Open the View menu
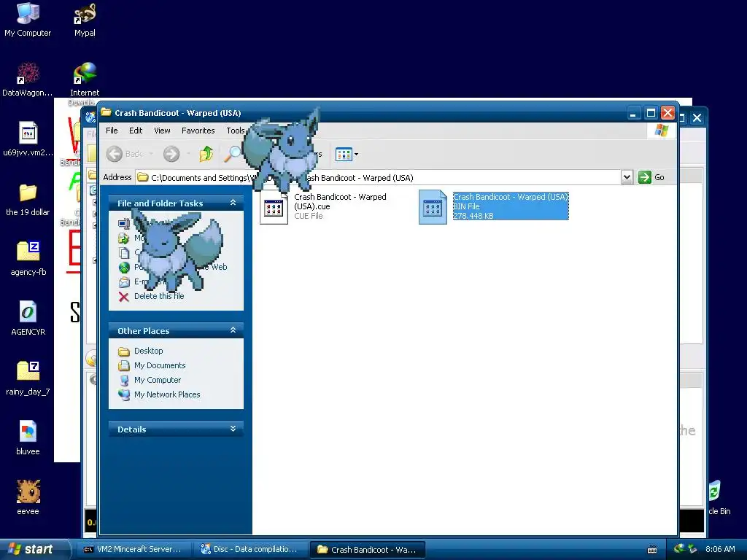The width and height of the screenshot is (747, 560). pyautogui.click(x=162, y=131)
